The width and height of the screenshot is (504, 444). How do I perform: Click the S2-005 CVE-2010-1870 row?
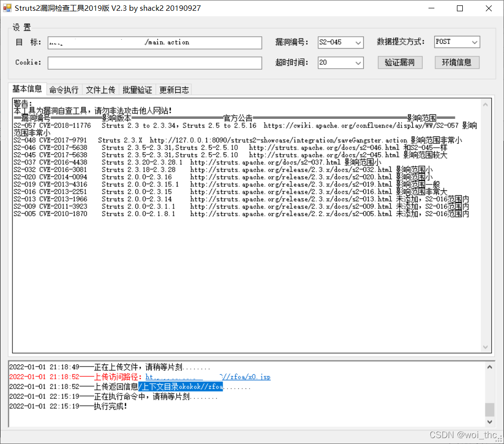click(x=241, y=214)
